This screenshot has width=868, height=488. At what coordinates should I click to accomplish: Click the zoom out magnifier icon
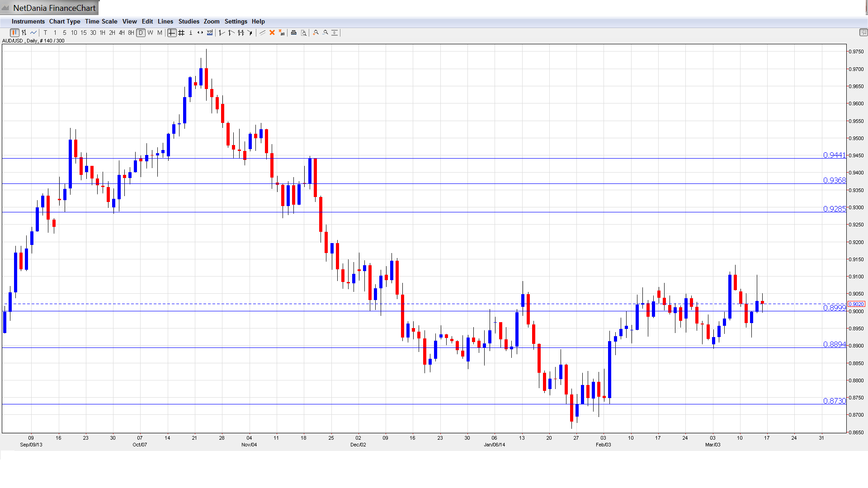click(325, 33)
